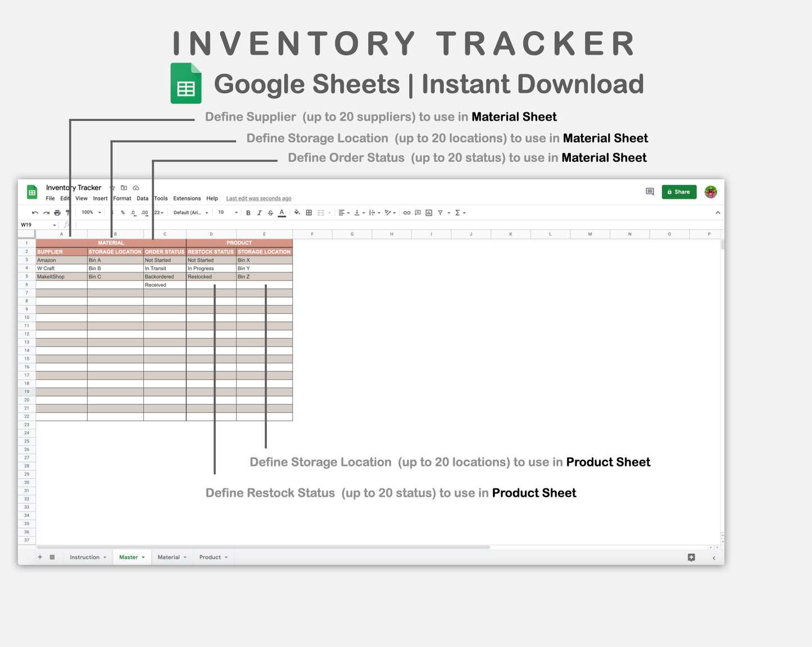
Task: Open 'Last edit was seconds ago' history
Action: pos(258,198)
